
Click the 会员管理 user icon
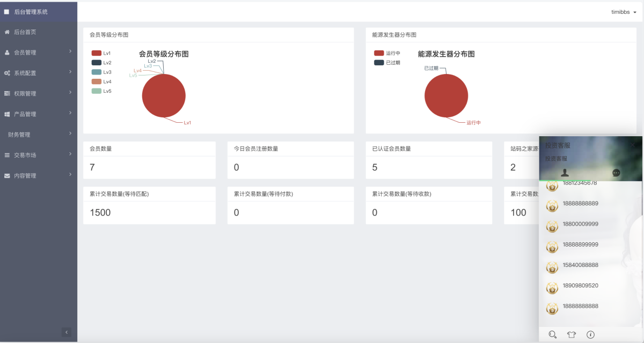(x=7, y=53)
